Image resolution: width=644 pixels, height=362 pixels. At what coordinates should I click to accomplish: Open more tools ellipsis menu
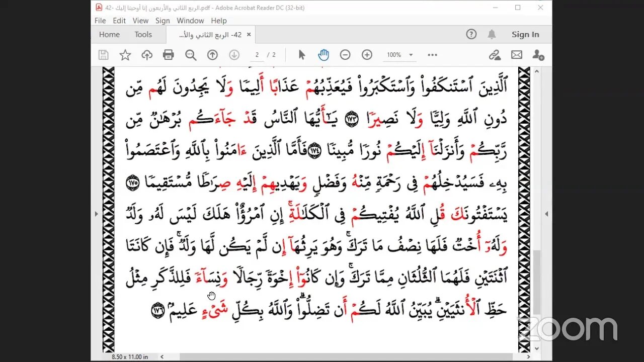(x=432, y=55)
